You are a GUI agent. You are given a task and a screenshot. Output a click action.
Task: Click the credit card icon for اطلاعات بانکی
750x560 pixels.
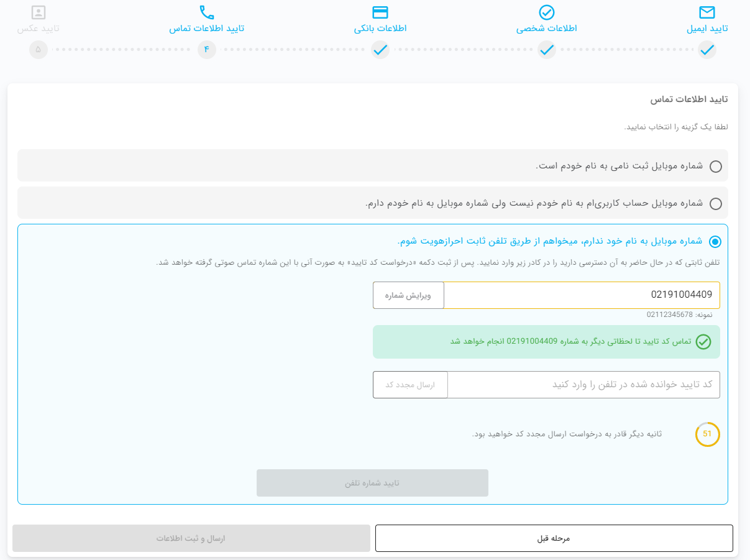tap(380, 12)
